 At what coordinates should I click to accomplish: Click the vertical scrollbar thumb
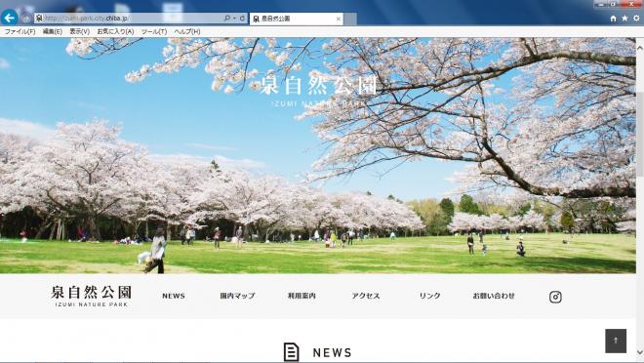pos(640,136)
